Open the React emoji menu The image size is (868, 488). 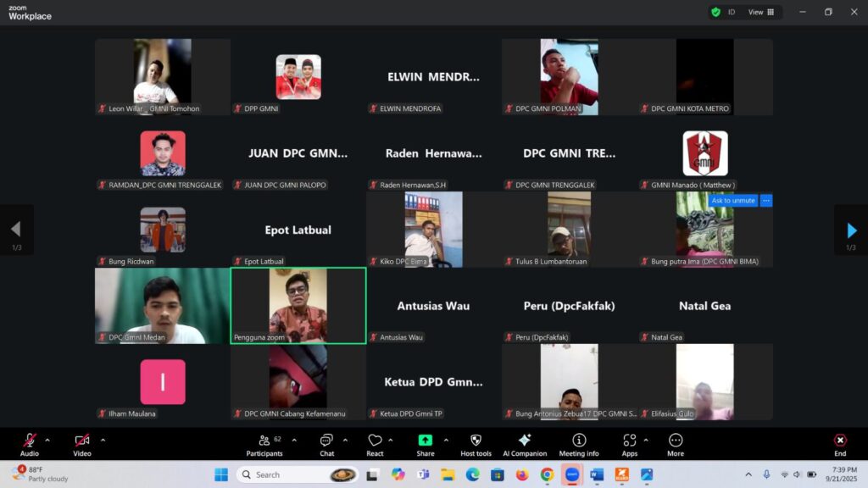pos(375,444)
